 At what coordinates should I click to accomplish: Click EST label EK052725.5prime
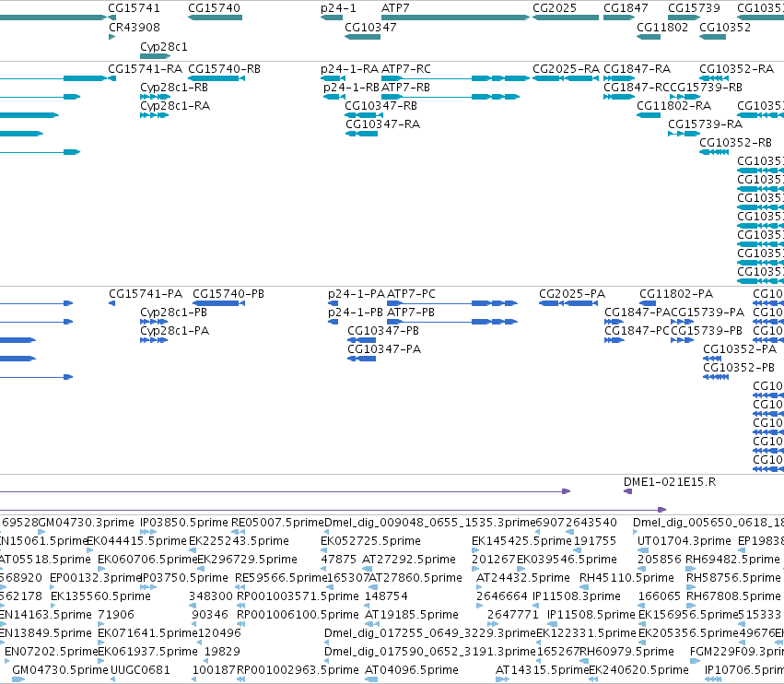point(370,541)
